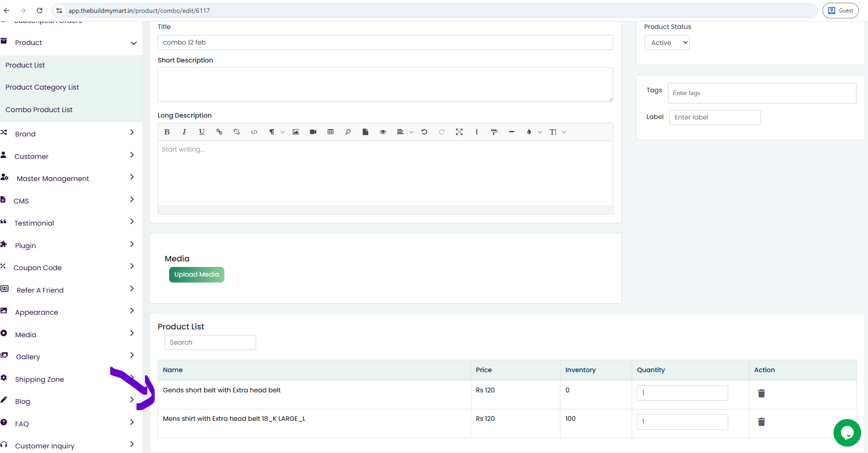The image size is (868, 453).
Task: Open the Product Status dropdown
Action: tap(667, 43)
